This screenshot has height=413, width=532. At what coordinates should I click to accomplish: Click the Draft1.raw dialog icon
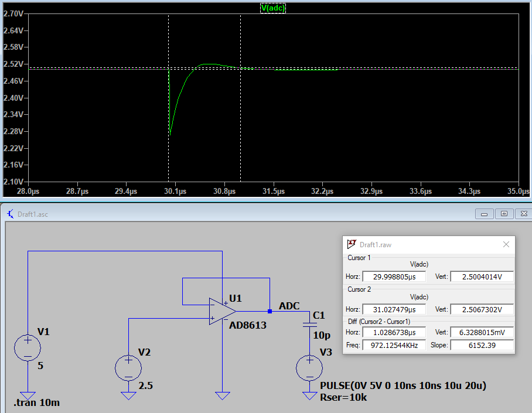(352, 244)
